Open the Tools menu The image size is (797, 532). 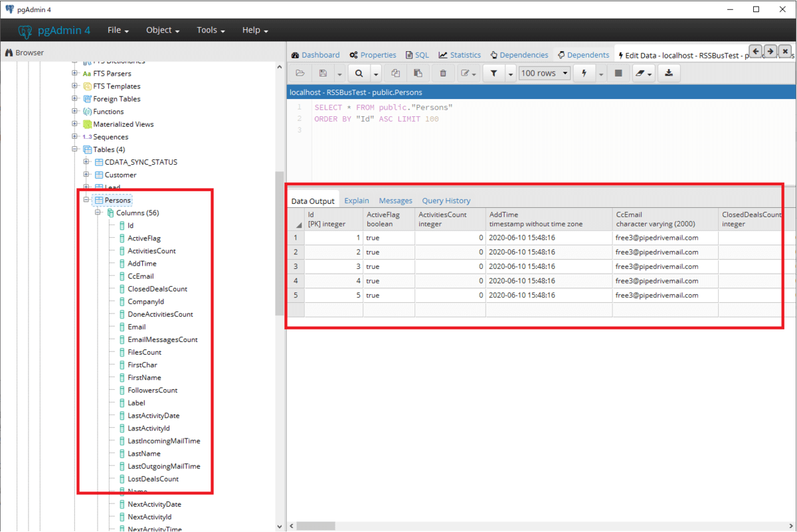pyautogui.click(x=211, y=31)
